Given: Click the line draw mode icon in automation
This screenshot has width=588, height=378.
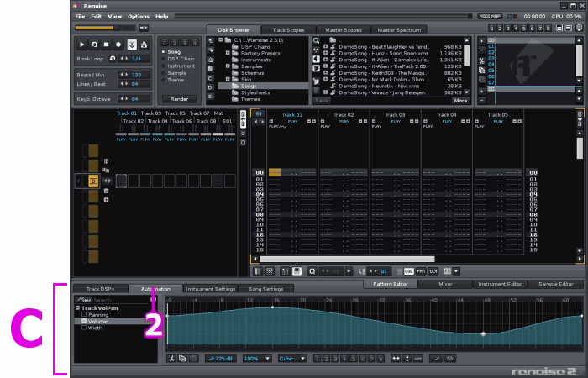Looking at the screenshot, I should tap(435, 359).
